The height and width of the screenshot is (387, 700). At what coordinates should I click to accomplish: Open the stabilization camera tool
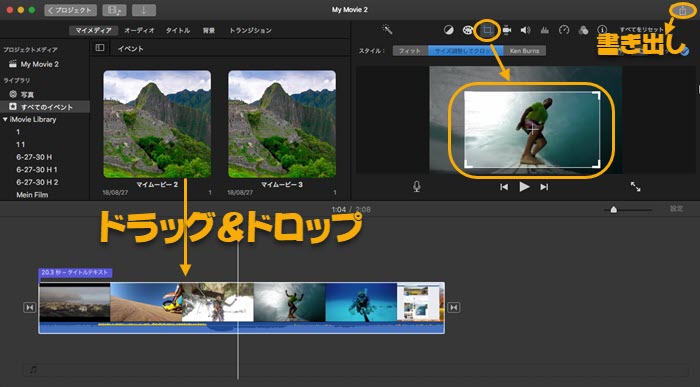(507, 30)
